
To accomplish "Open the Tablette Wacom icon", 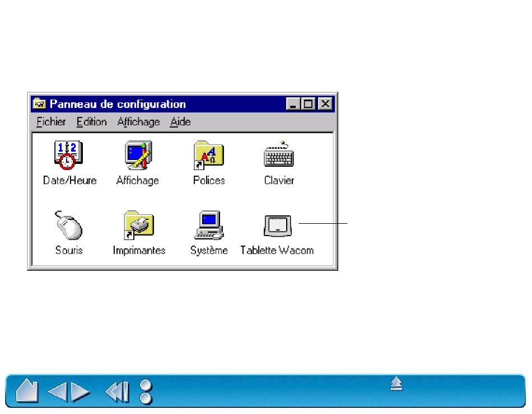I will [x=278, y=226].
